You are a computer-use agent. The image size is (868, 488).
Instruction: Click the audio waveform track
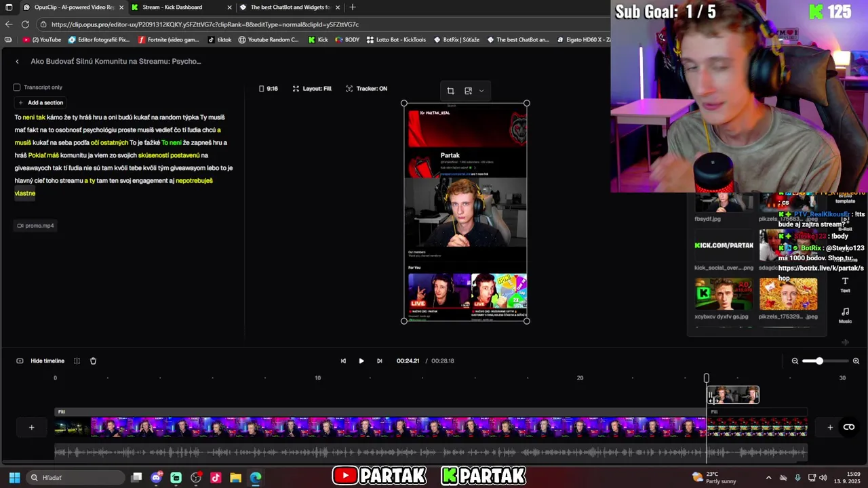[x=431, y=451]
